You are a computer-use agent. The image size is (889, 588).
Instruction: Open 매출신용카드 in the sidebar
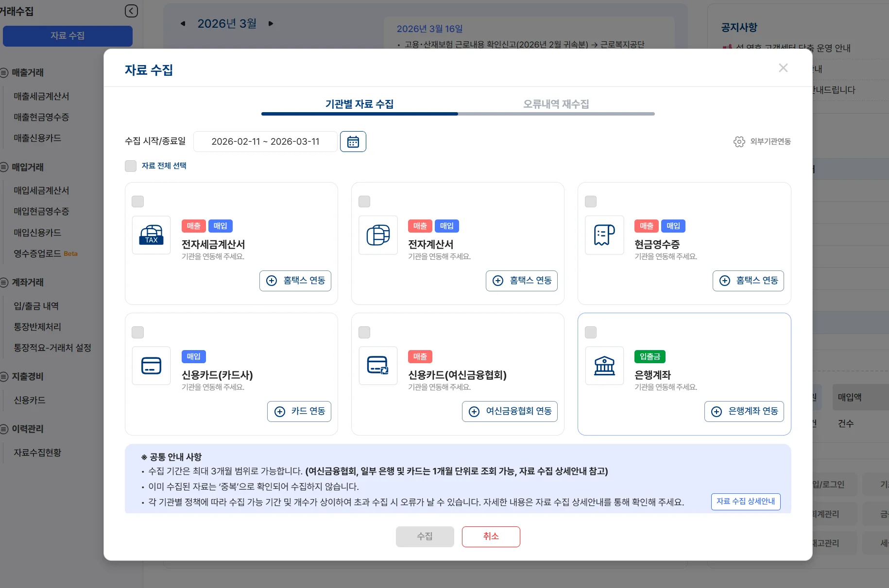point(38,138)
